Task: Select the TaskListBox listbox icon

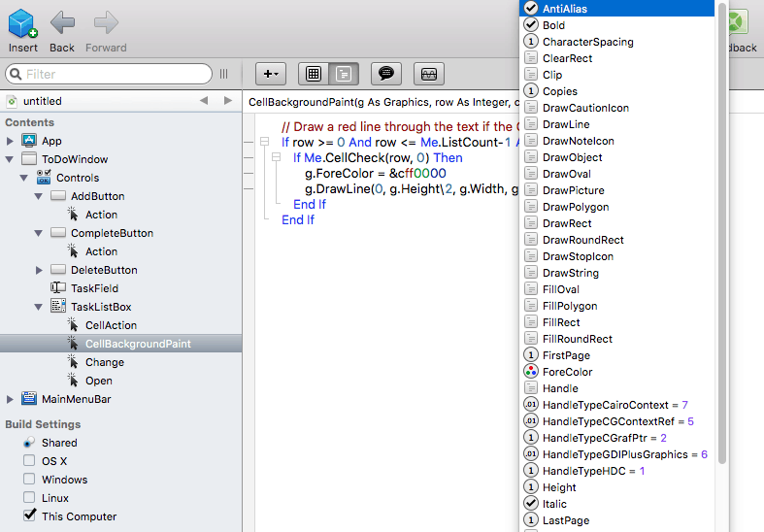Action: point(58,306)
